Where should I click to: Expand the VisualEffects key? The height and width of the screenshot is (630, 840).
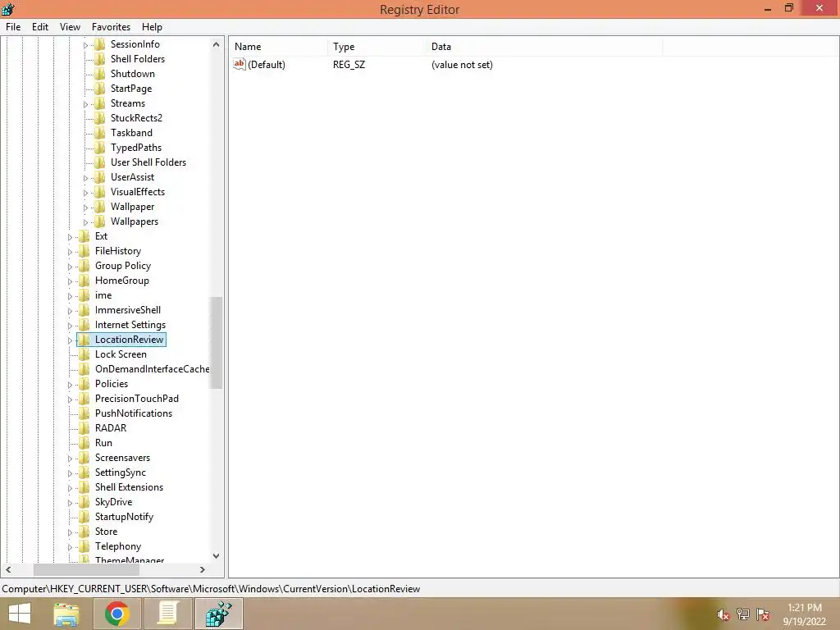coord(85,192)
